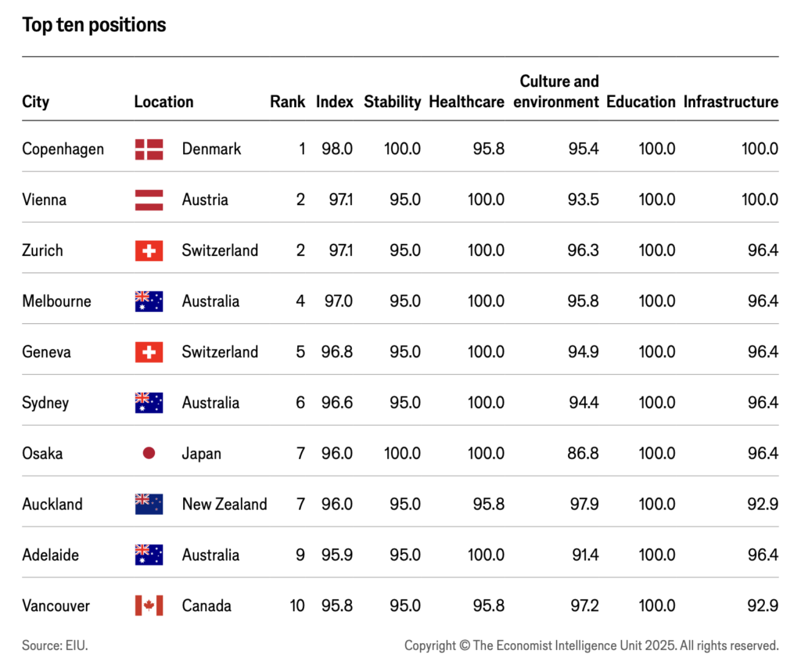
Task: Click Osaka's culture score 86.8
Action: 584,454
